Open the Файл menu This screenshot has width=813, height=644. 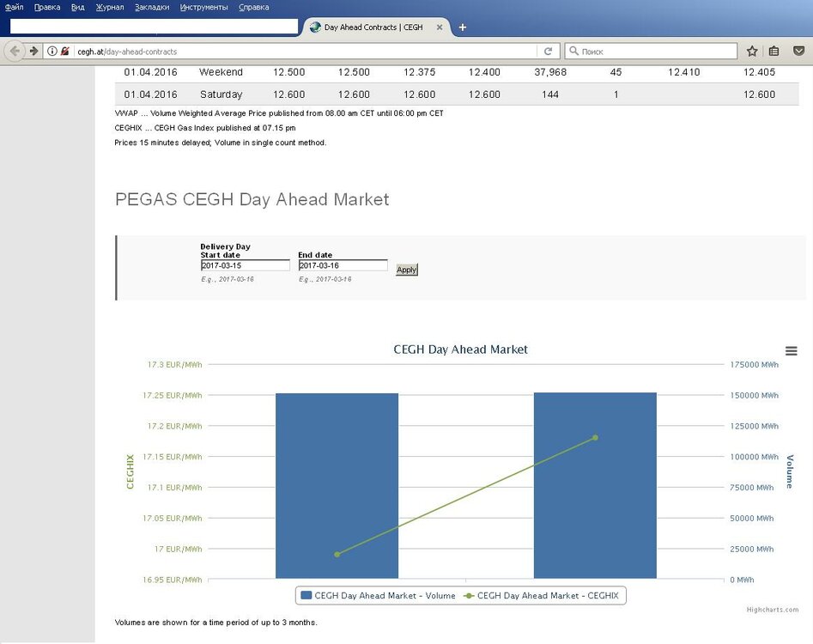pyautogui.click(x=15, y=7)
